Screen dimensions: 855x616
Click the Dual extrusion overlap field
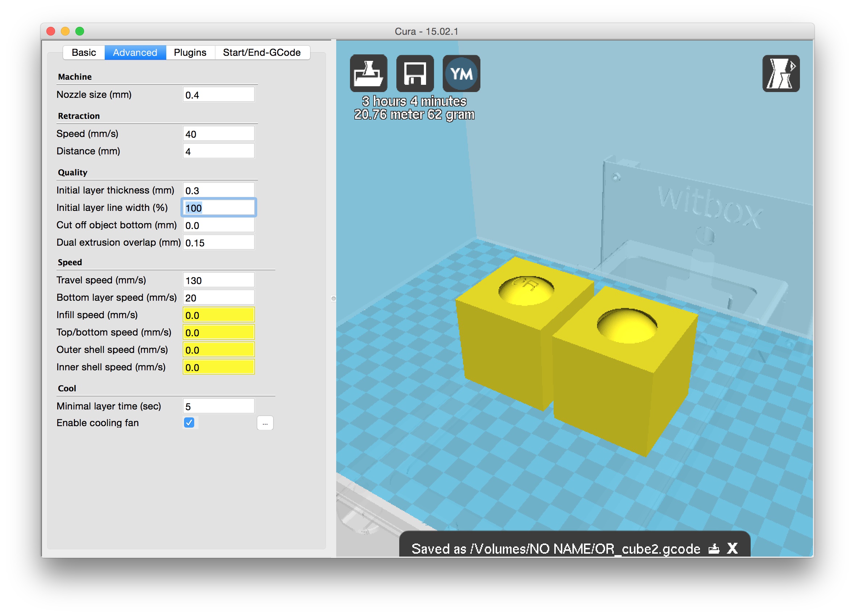(x=218, y=242)
